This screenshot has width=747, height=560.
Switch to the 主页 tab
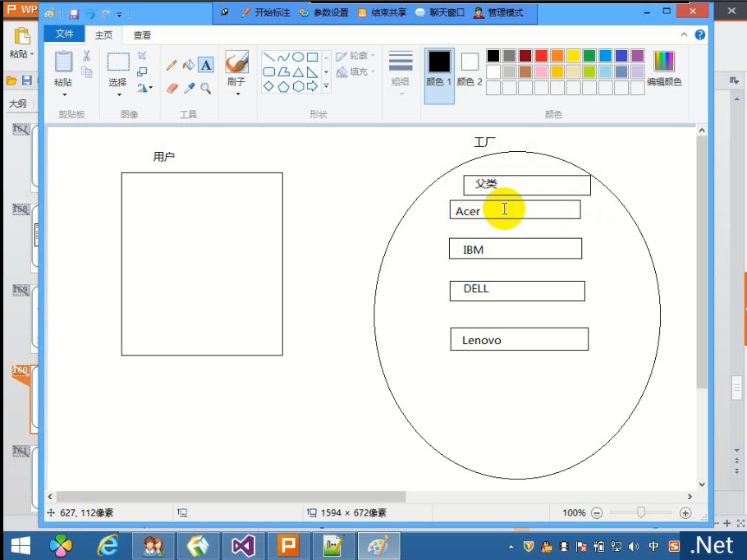pos(103,34)
